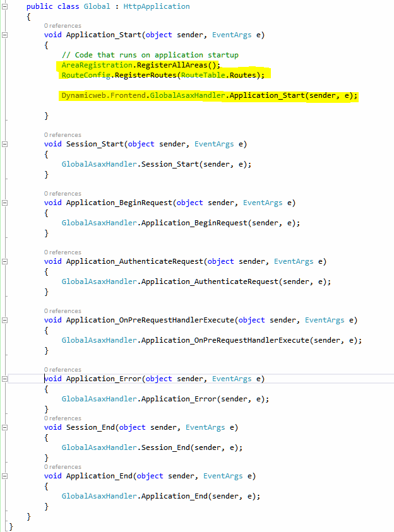Collapse the Session_End method outline
The image size is (394, 532).
click(x=5, y=427)
